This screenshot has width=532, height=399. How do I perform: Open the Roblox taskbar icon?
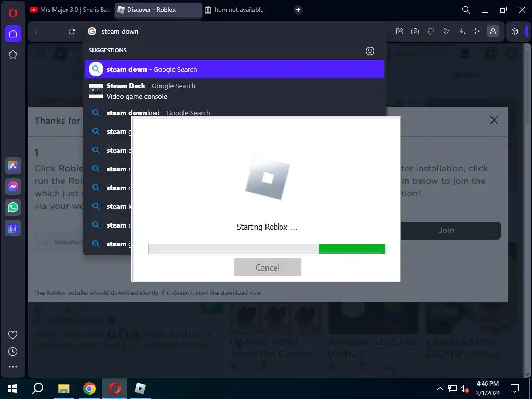tap(140, 389)
